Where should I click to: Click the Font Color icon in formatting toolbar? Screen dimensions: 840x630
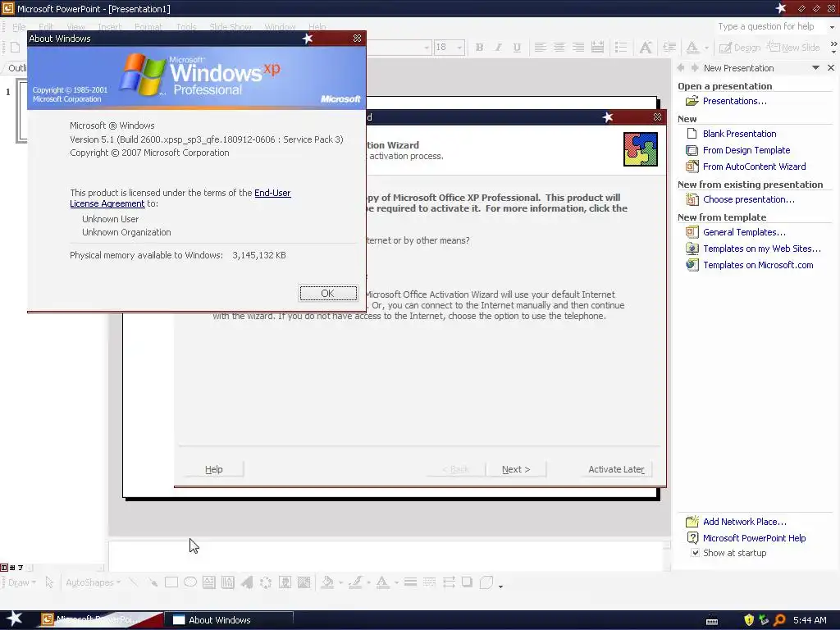692,48
